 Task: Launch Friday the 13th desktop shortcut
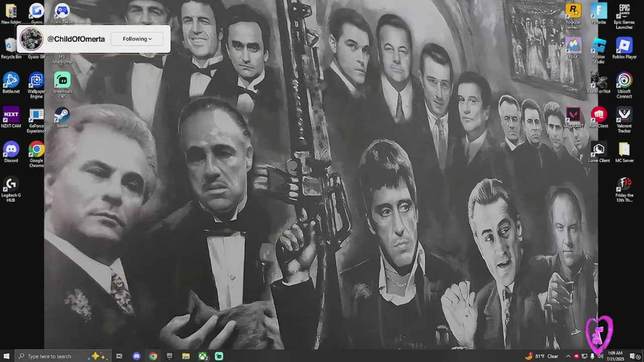tap(624, 190)
